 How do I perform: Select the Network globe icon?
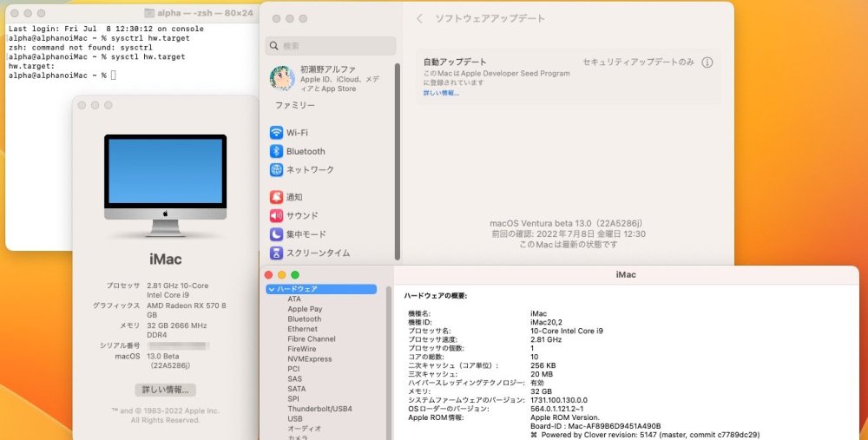click(x=276, y=170)
